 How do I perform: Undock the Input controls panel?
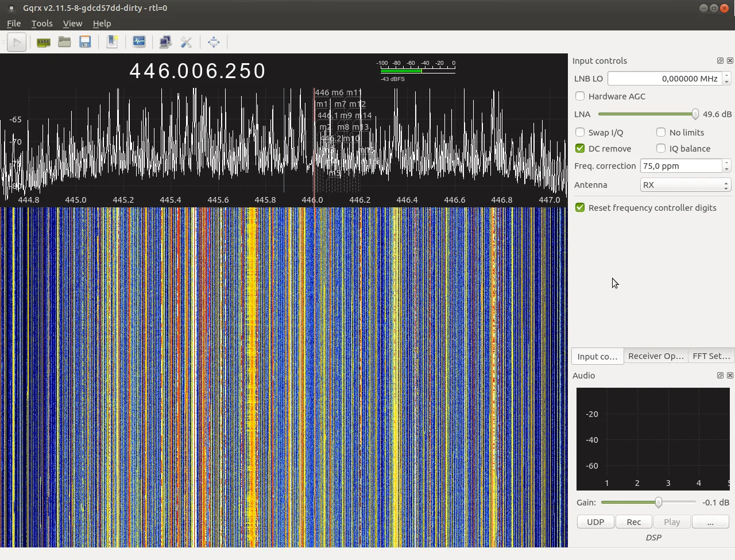click(720, 61)
